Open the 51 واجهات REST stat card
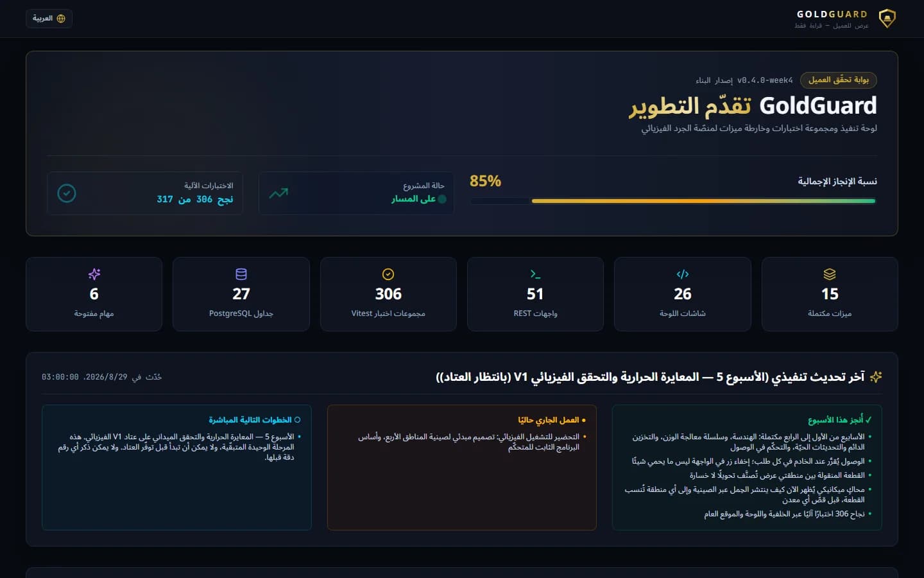Image resolution: width=924 pixels, height=578 pixels. click(x=535, y=294)
